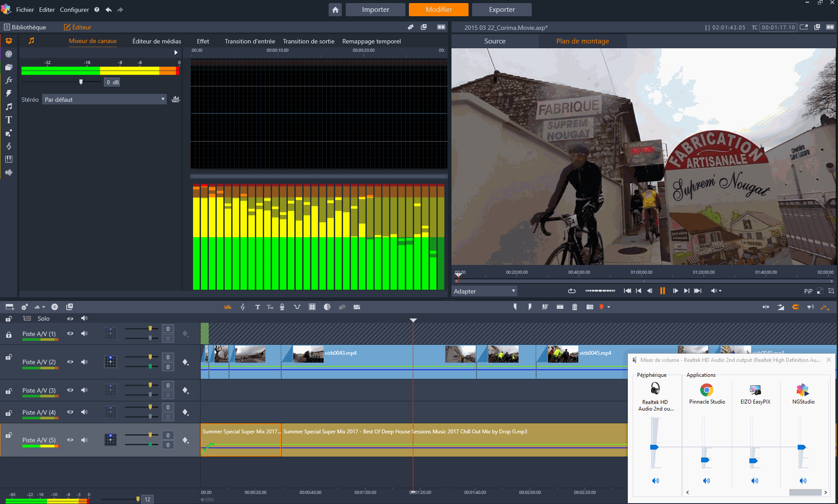The height and width of the screenshot is (504, 838).
Task: Open channel mixer surround panner icon
Action: (x=175, y=100)
